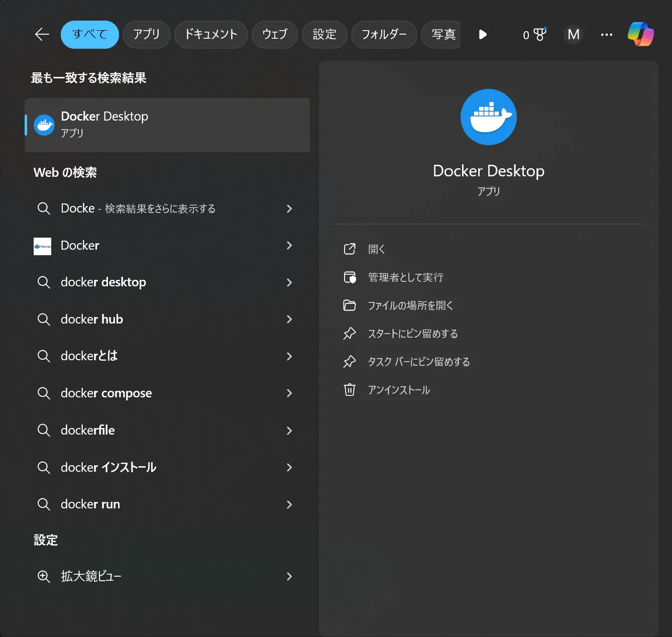Click the pin icon for スタートにピン留めする
Screen dimensions: 672x637
click(350, 333)
